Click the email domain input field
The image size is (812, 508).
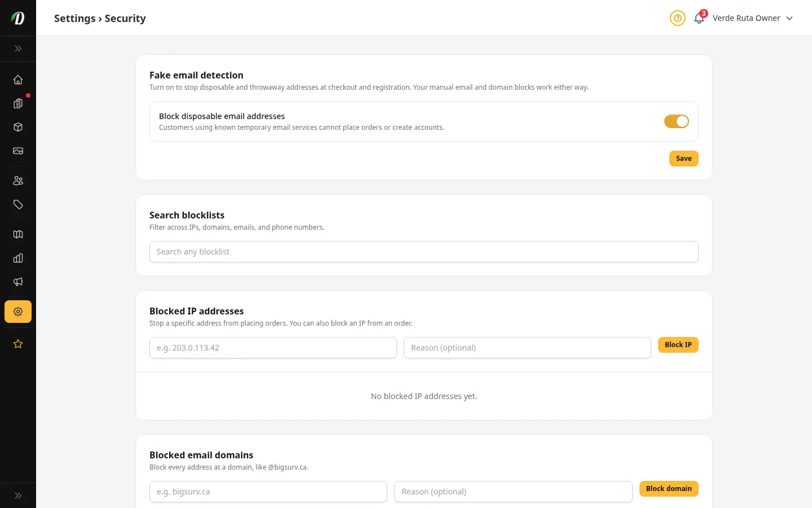[x=268, y=492]
